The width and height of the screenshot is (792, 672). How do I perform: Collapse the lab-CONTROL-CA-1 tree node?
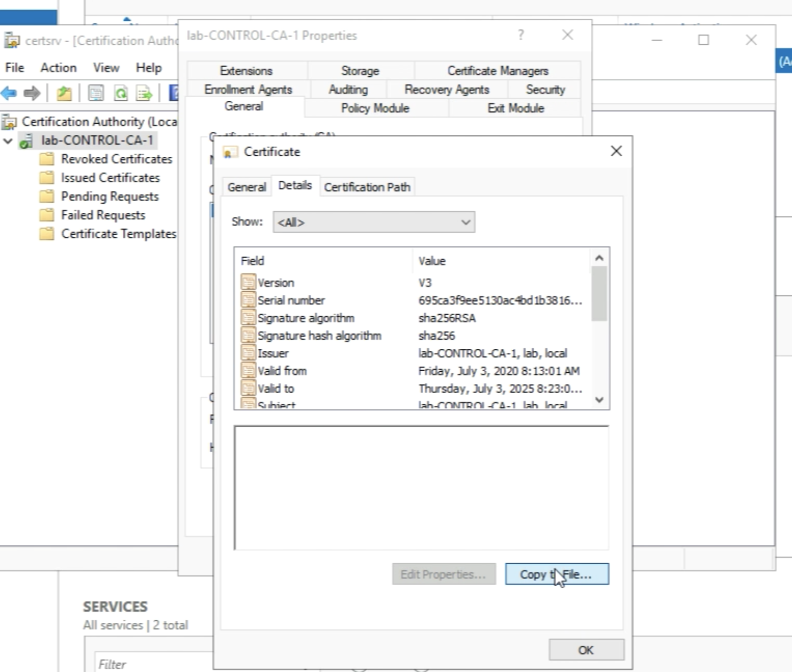tap(8, 141)
